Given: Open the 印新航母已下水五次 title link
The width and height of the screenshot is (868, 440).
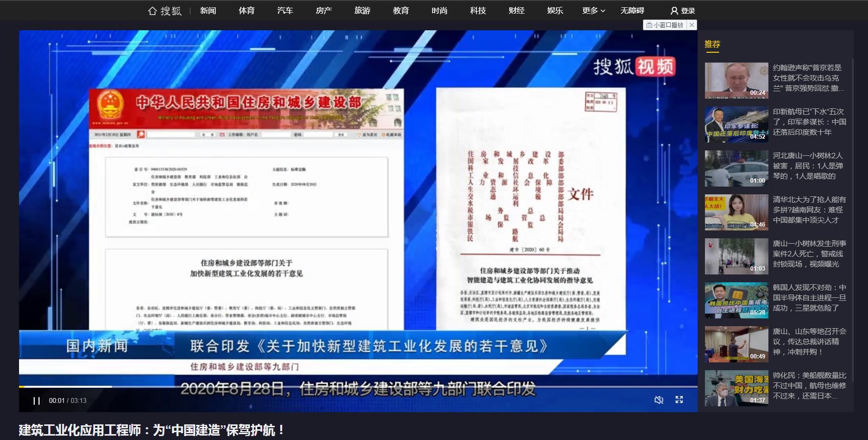Looking at the screenshot, I should click(x=809, y=122).
